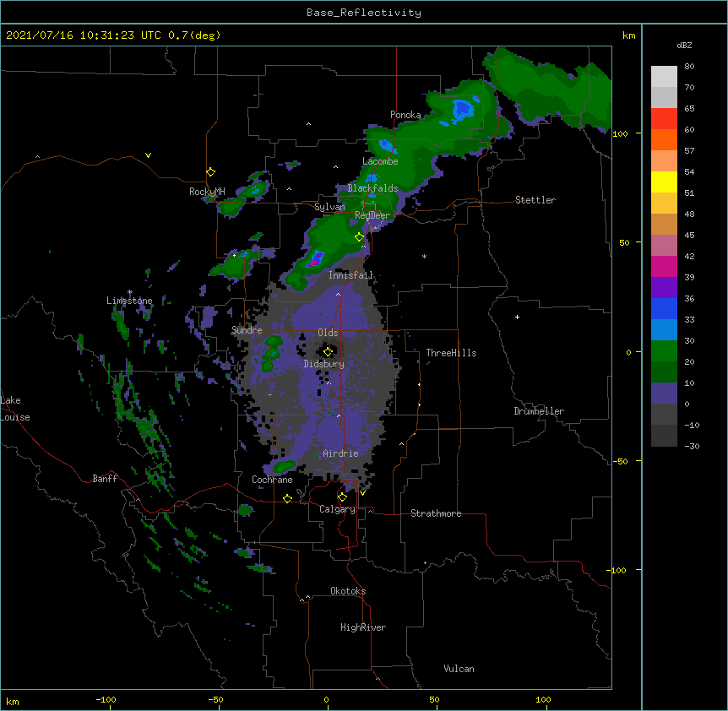Screen dimensions: 728x711
Task: Select the magenta 39-42 dBZ legend swatch
Action: 664,266
